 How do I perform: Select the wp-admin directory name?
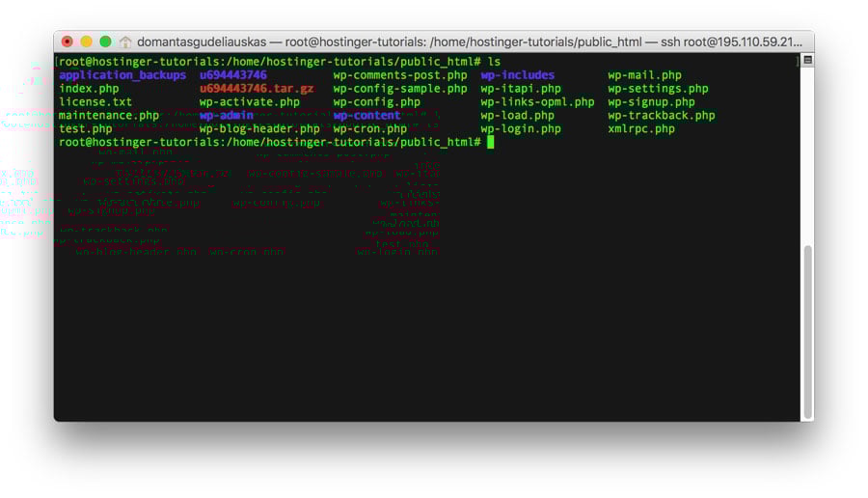pos(226,116)
